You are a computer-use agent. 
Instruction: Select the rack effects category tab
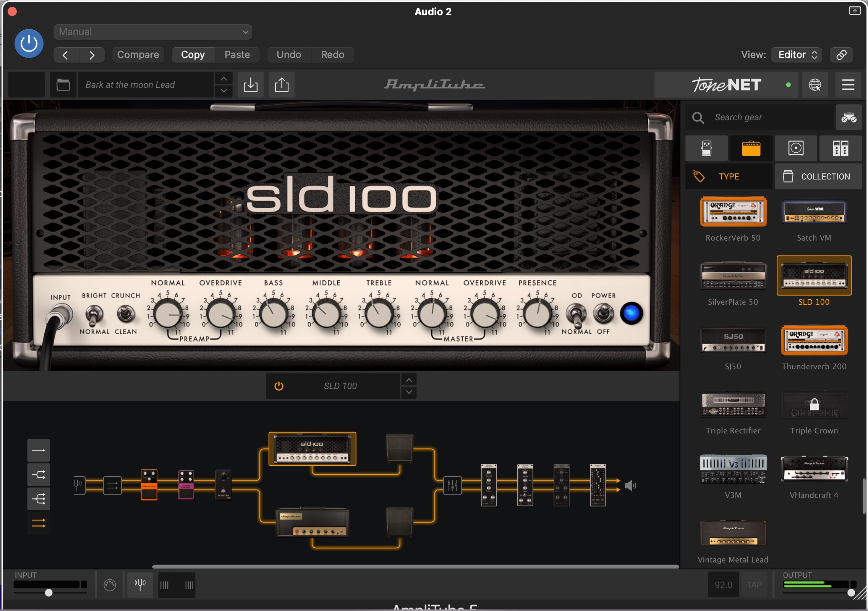[840, 148]
